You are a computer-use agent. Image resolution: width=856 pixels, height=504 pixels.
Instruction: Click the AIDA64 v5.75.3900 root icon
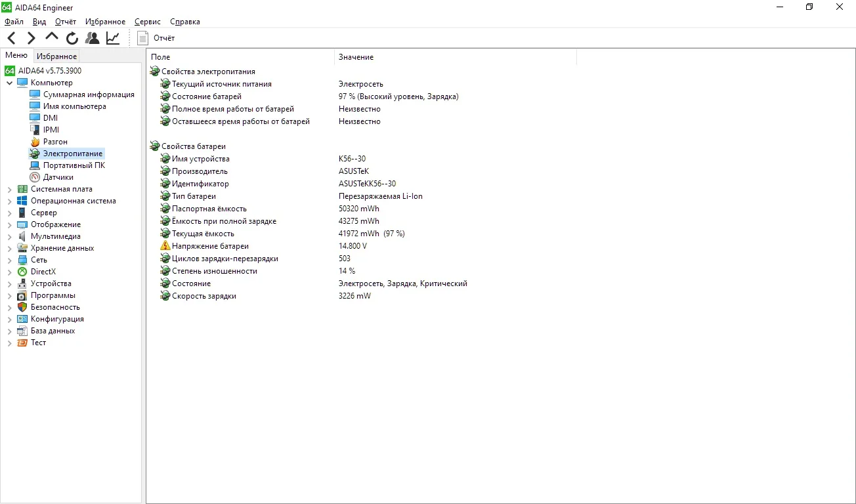[10, 71]
